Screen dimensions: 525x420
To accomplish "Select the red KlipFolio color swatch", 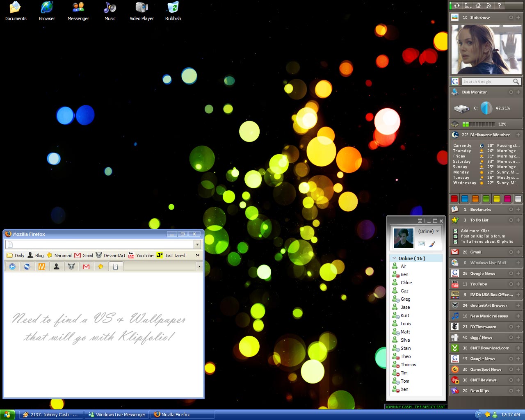I will click(454, 199).
